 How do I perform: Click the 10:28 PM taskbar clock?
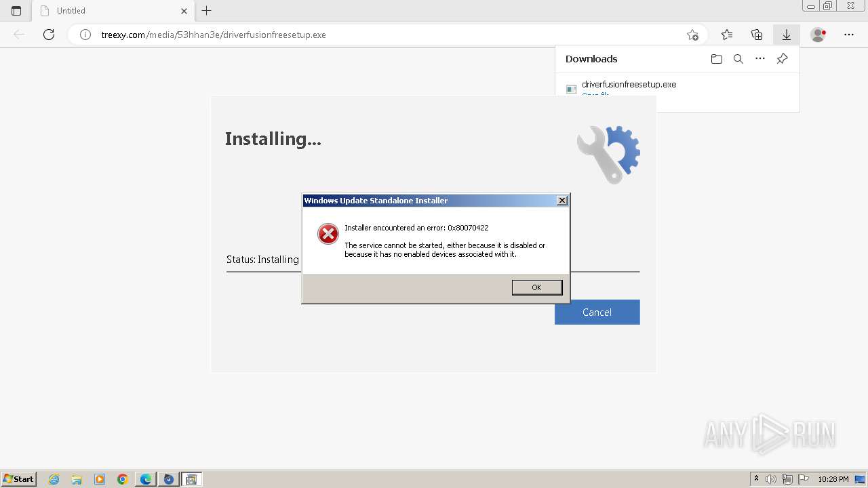click(833, 479)
